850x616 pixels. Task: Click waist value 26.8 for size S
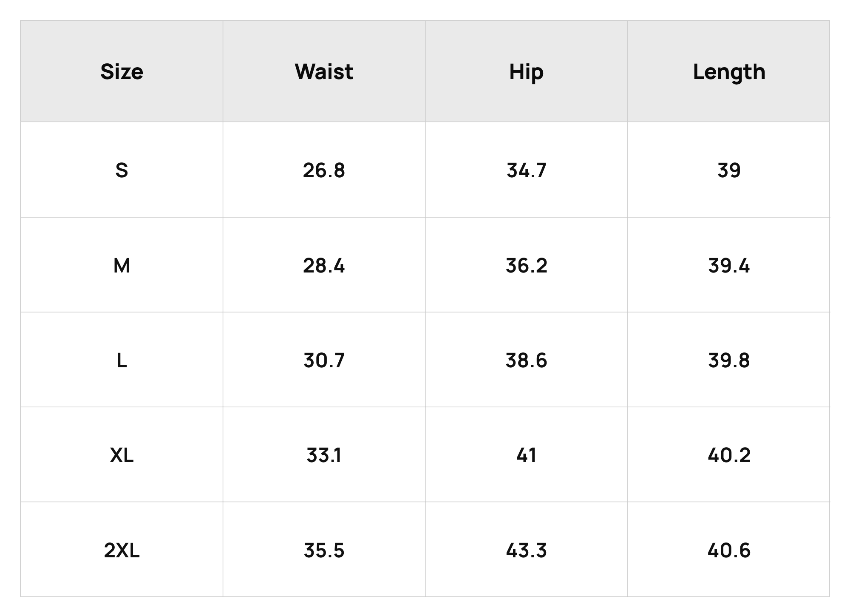point(324,170)
